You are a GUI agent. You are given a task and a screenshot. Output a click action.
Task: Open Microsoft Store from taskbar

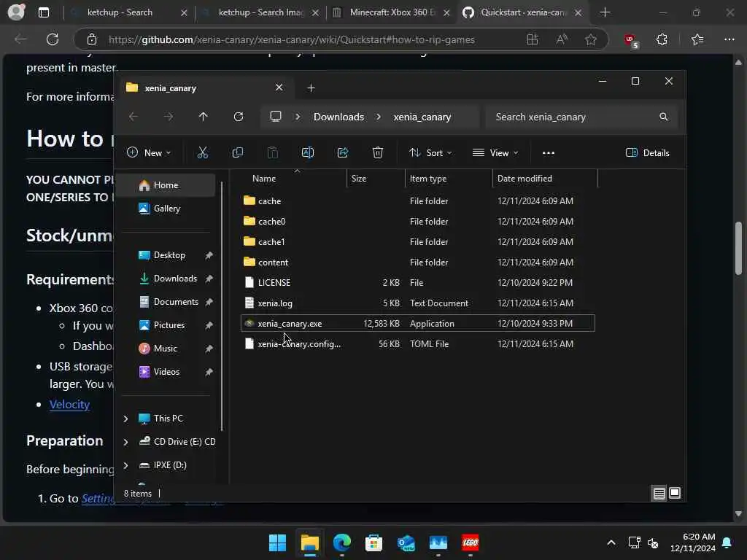[x=373, y=542]
